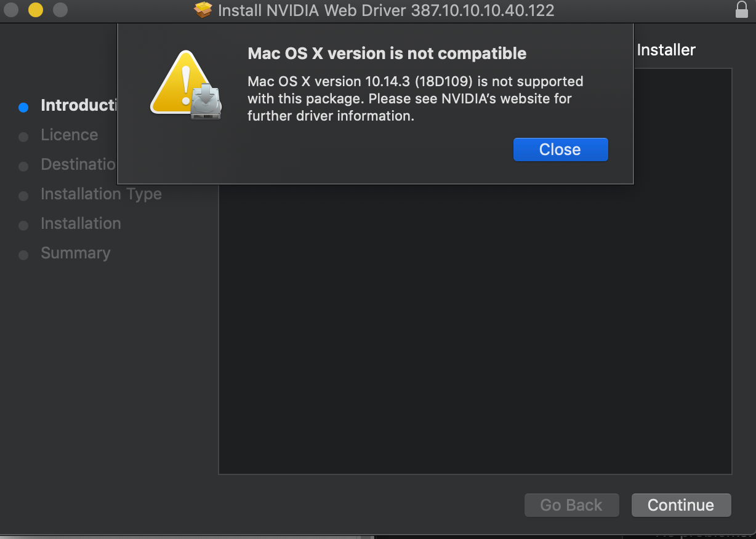
Task: Select the Destination step in the sidebar
Action: [x=79, y=164]
